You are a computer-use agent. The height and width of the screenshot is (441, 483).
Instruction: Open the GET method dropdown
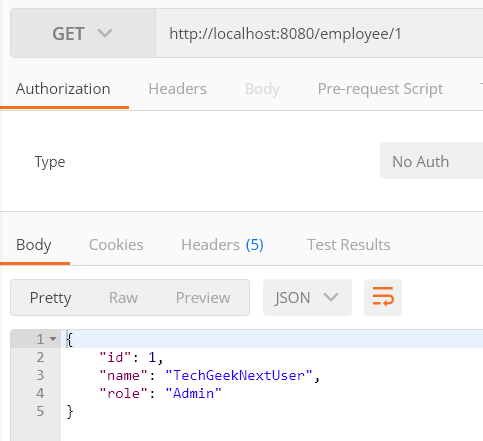(x=83, y=33)
